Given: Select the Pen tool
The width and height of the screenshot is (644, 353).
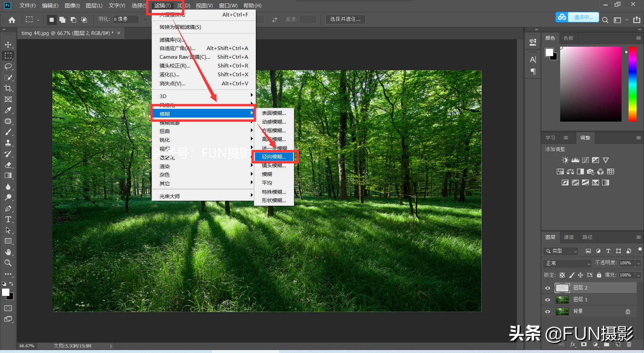Looking at the screenshot, I should [8, 209].
